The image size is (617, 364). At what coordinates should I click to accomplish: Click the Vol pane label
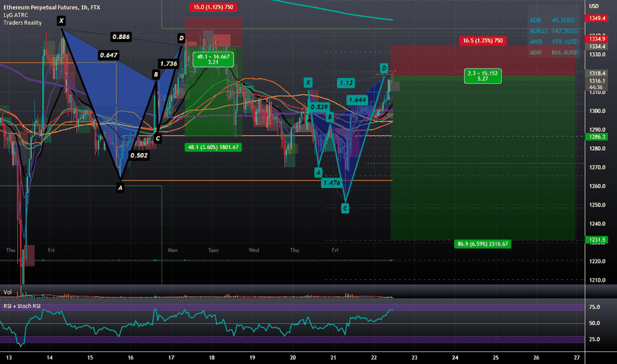coord(7,292)
